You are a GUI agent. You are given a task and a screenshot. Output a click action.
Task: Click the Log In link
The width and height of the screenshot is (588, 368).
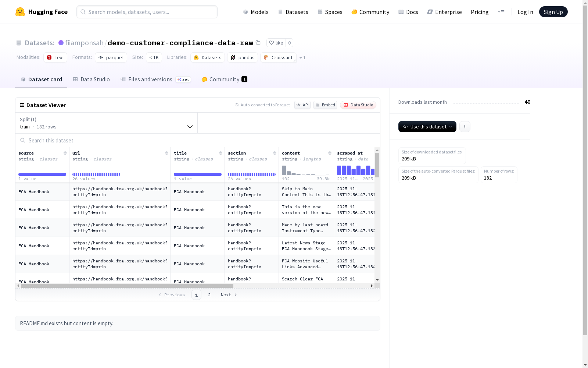point(525,12)
